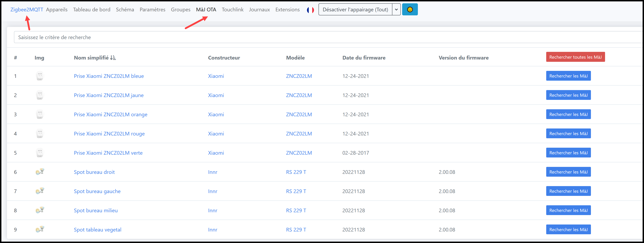Open the Extensions tab
Viewport: 644px width, 243px height.
pos(287,9)
